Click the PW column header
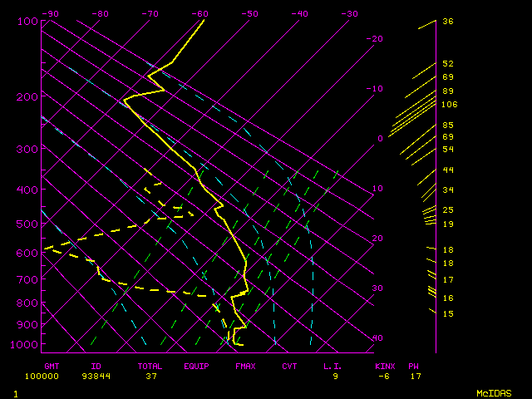Screen dimensions: 532x399 pyautogui.click(x=415, y=366)
